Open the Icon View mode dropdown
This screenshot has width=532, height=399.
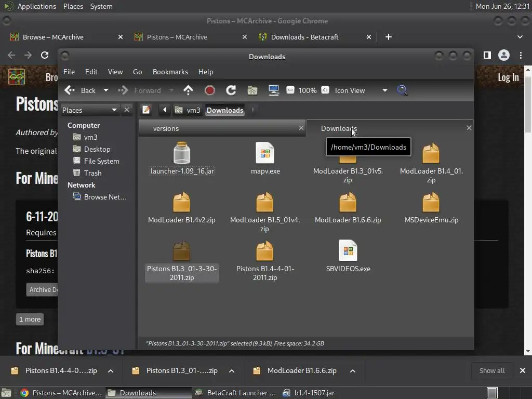361,90
